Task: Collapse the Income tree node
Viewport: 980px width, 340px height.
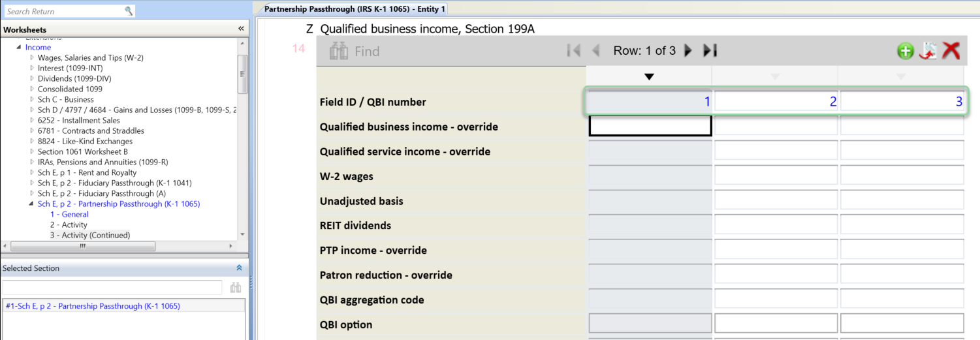Action: 19,48
